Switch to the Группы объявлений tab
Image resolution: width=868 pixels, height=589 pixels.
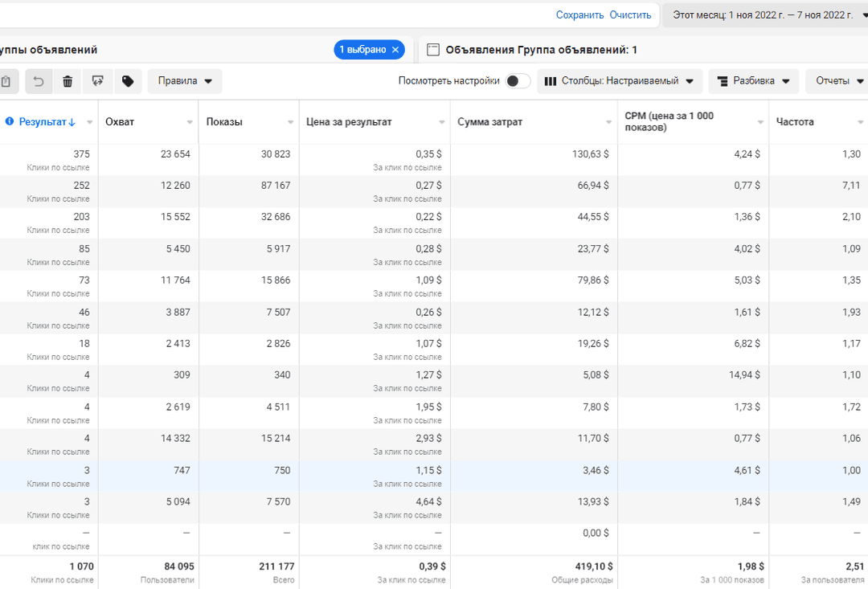[x=48, y=50]
